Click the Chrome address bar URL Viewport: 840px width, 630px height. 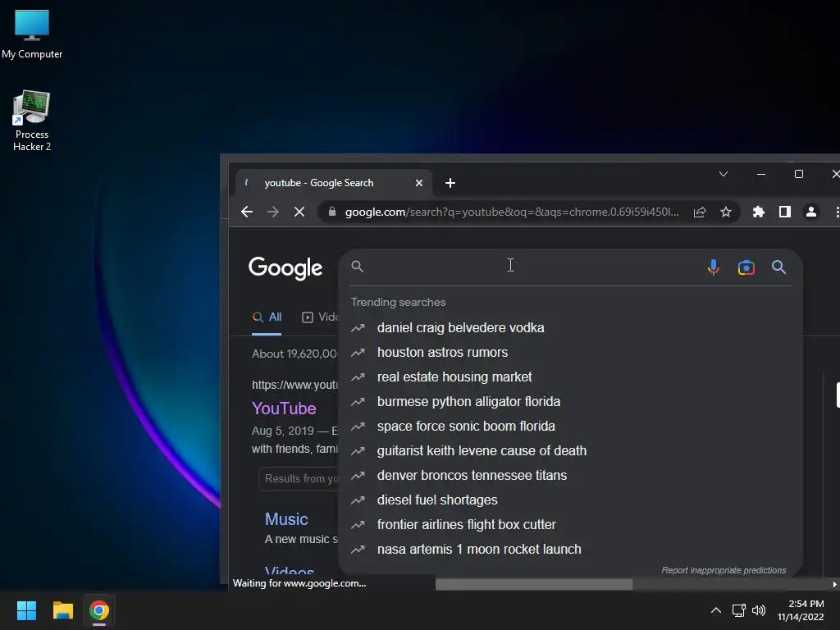pos(512,212)
